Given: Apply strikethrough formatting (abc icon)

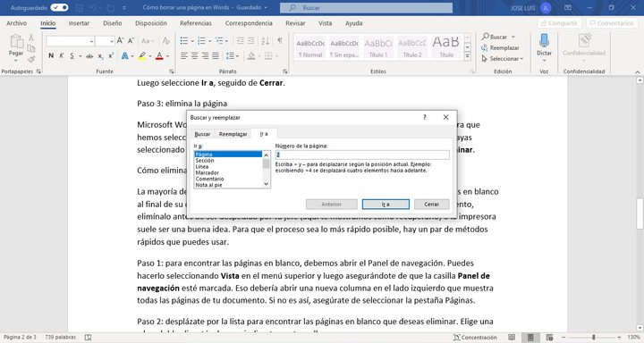Looking at the screenshot, I should tap(89, 55).
